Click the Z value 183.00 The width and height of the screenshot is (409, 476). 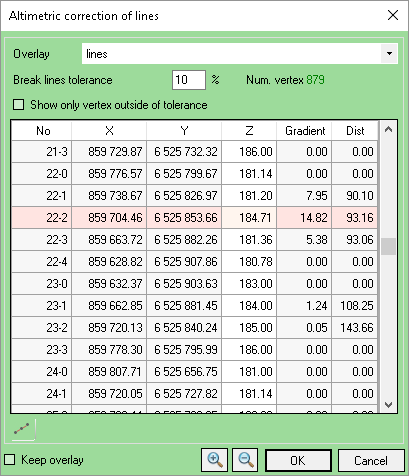coord(249,284)
